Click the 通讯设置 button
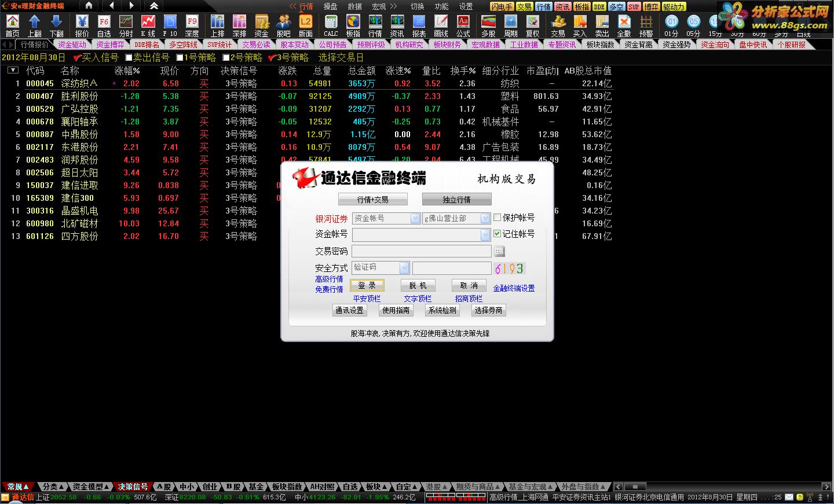The height and width of the screenshot is (504, 834). pos(349,310)
